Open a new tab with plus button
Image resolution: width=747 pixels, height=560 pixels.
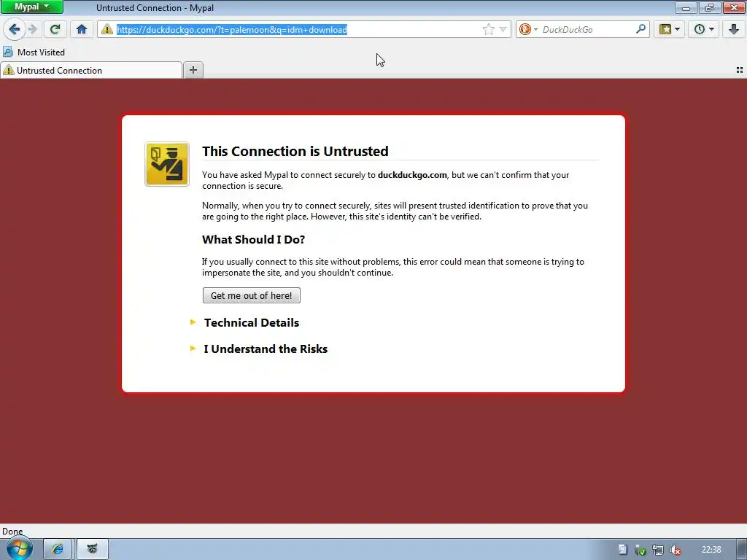coord(193,71)
